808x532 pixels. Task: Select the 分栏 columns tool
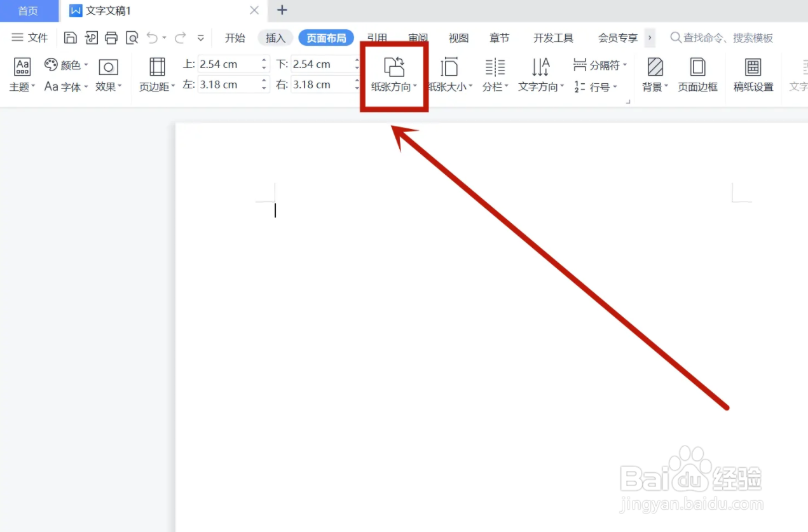495,74
